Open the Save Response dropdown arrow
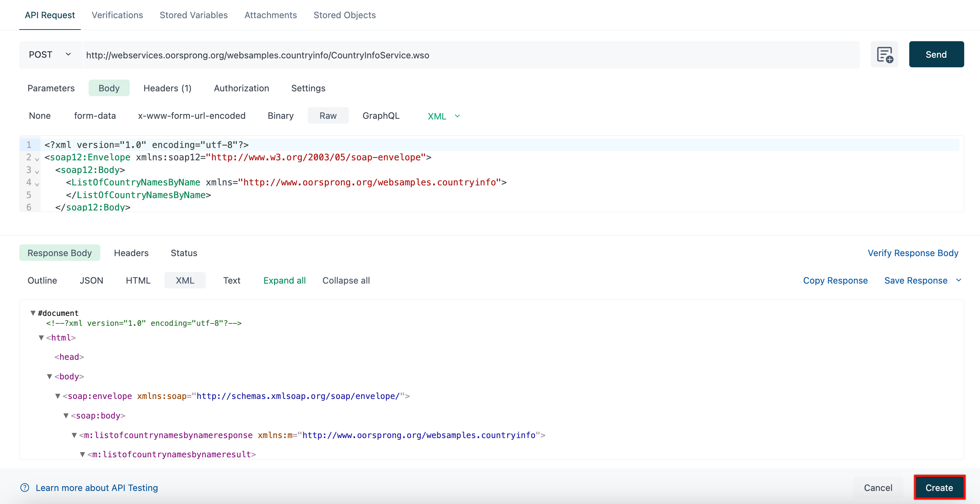Image resolution: width=980 pixels, height=504 pixels. [959, 280]
